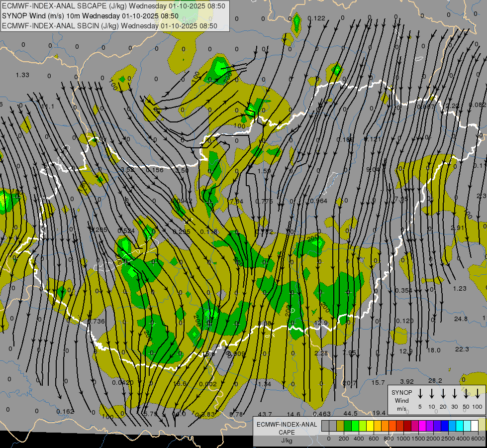Click the map value 24.8

461,319
